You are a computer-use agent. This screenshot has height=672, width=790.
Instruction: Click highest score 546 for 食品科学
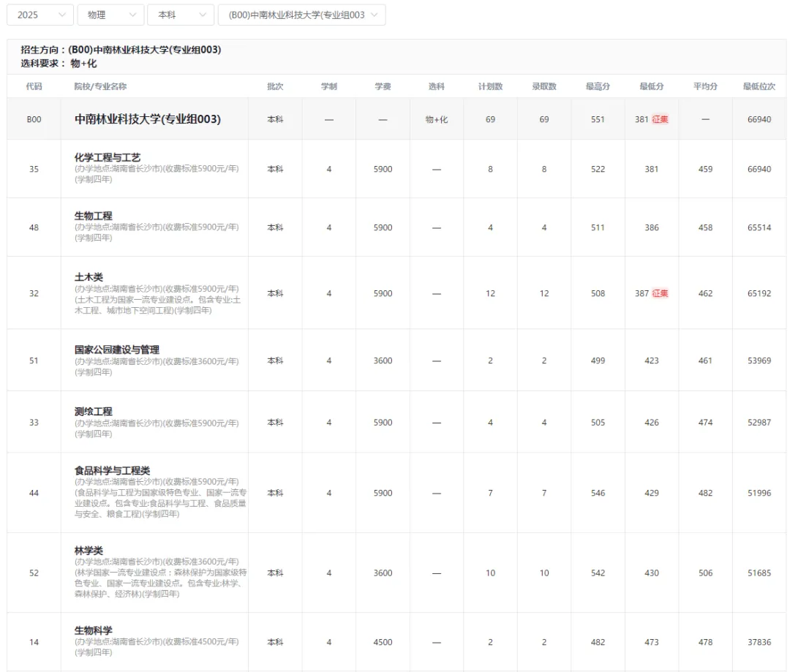pyautogui.click(x=598, y=493)
